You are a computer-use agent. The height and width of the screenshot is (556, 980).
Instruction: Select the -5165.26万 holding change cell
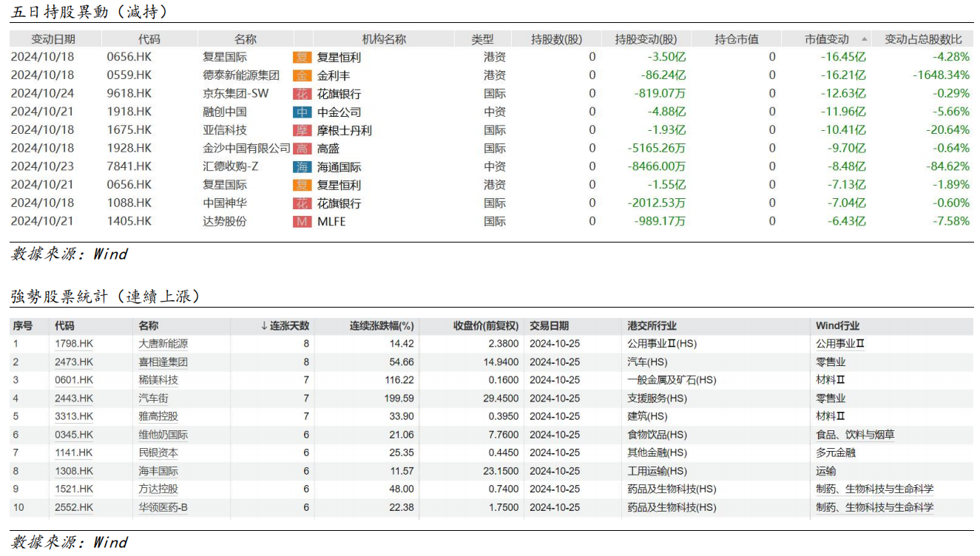pyautogui.click(x=657, y=149)
